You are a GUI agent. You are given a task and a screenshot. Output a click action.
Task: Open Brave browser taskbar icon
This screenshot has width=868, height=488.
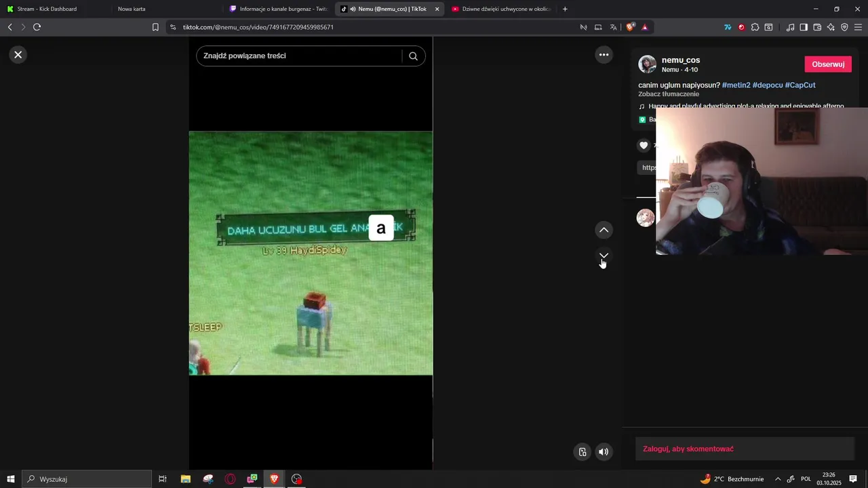tap(275, 479)
